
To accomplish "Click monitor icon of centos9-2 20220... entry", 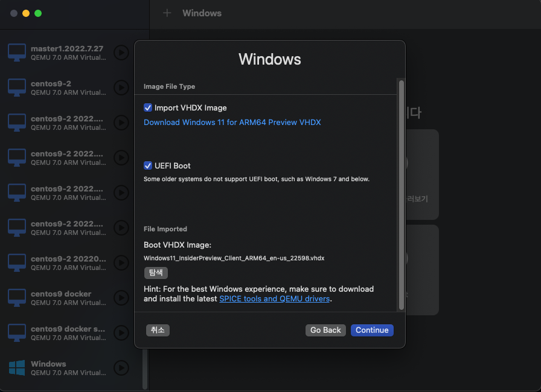I will (16, 263).
